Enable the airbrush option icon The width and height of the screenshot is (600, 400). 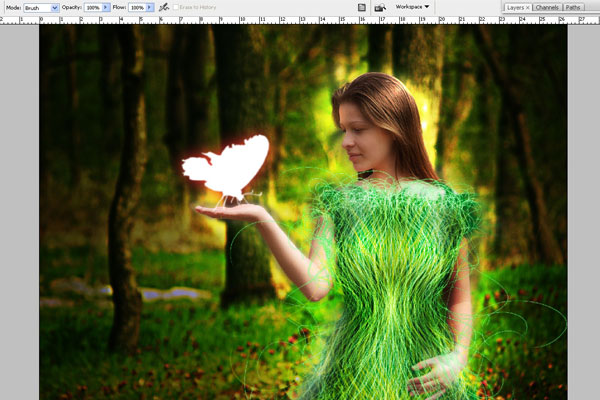click(163, 7)
